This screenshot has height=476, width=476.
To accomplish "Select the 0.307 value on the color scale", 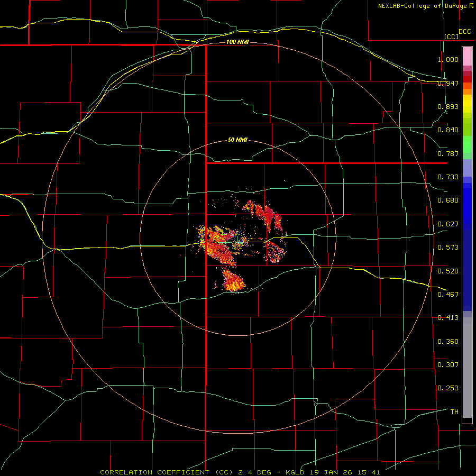I will [448, 364].
